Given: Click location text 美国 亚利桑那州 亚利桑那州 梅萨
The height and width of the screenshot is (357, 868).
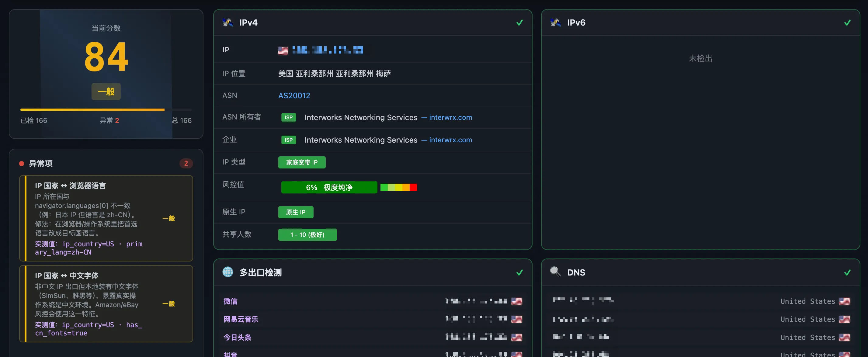Looking at the screenshot, I should coord(335,74).
